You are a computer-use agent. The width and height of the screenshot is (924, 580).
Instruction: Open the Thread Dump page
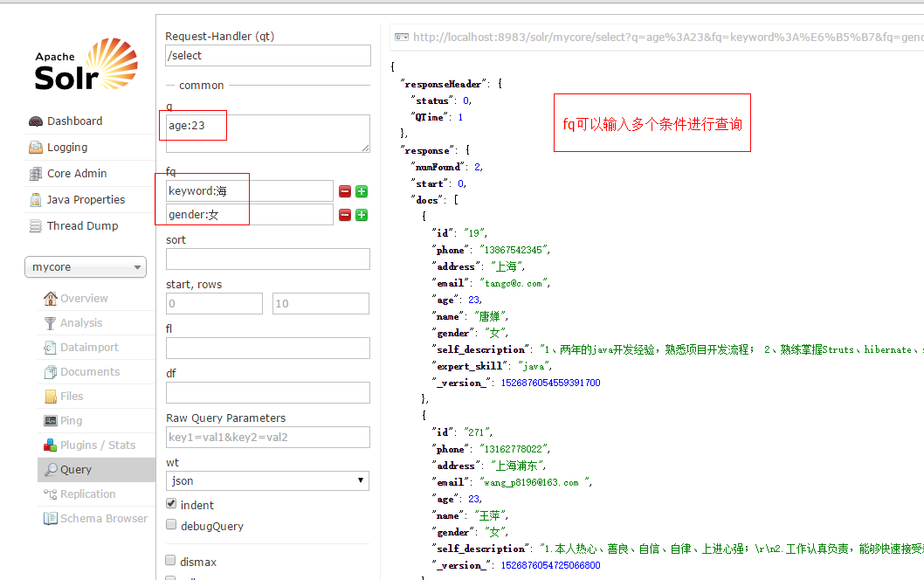point(82,225)
